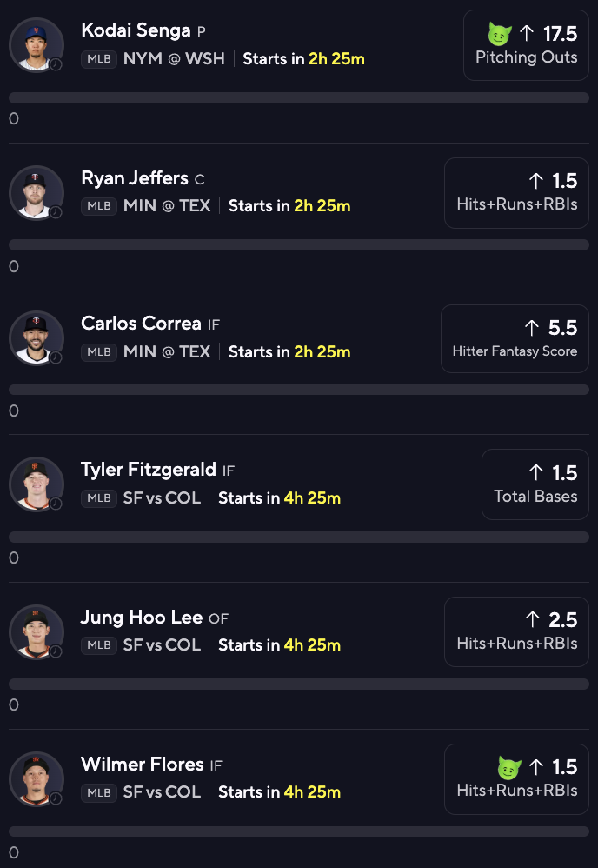Image resolution: width=598 pixels, height=868 pixels.
Task: Click the up arrow beside Carlos Correa's 5.5
Action: pyautogui.click(x=532, y=328)
